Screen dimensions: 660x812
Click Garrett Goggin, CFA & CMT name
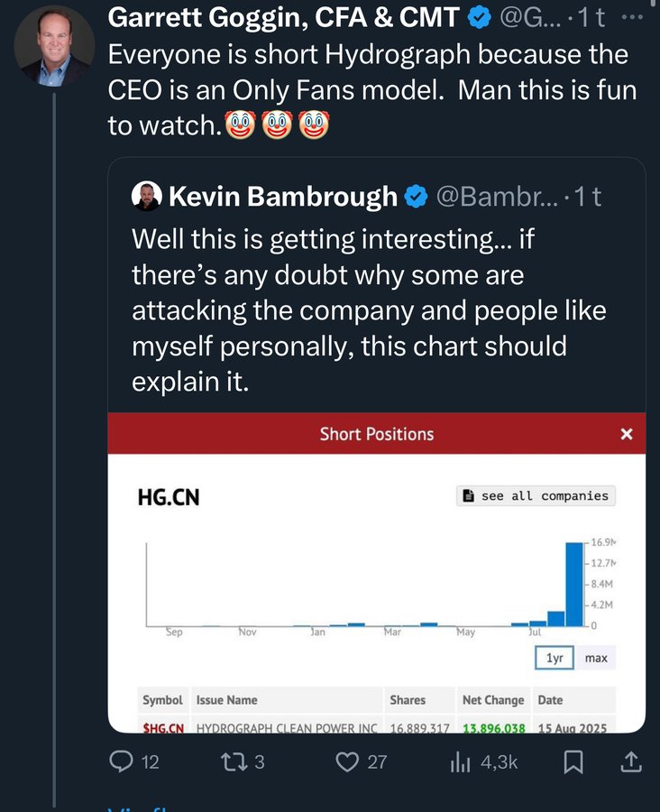(x=284, y=16)
